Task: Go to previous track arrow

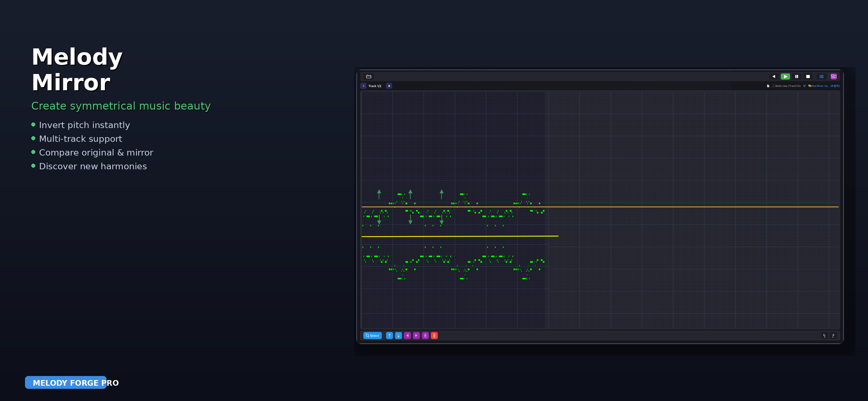Action: [363, 86]
